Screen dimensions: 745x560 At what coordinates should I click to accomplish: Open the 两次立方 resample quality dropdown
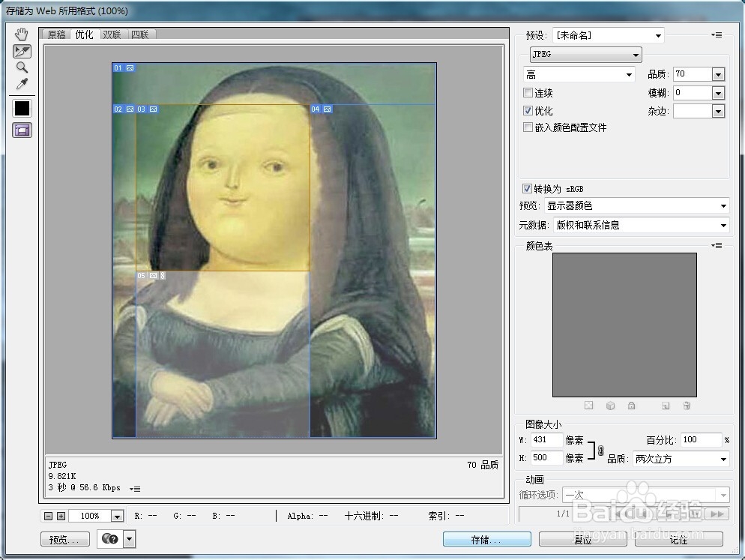click(681, 460)
